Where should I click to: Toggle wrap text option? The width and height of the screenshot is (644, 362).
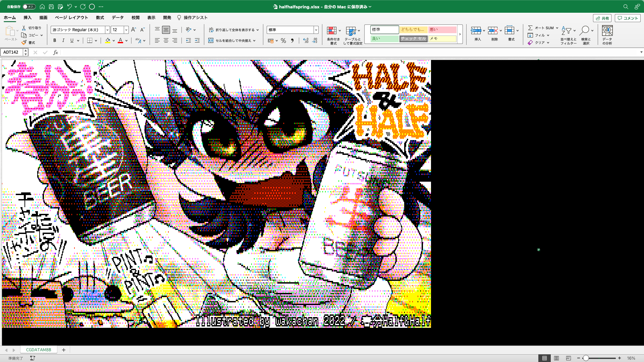tap(234, 30)
